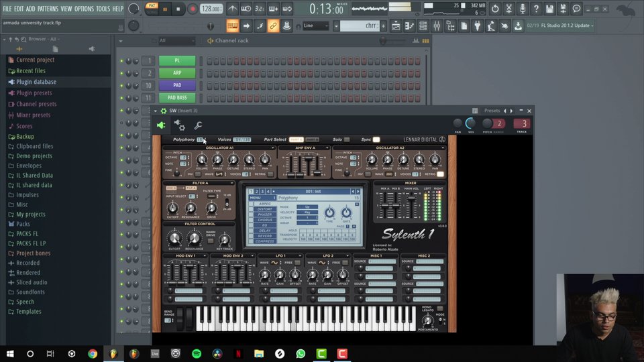Open the playlist view from toolbar
This screenshot has width=644, height=362.
(396, 26)
